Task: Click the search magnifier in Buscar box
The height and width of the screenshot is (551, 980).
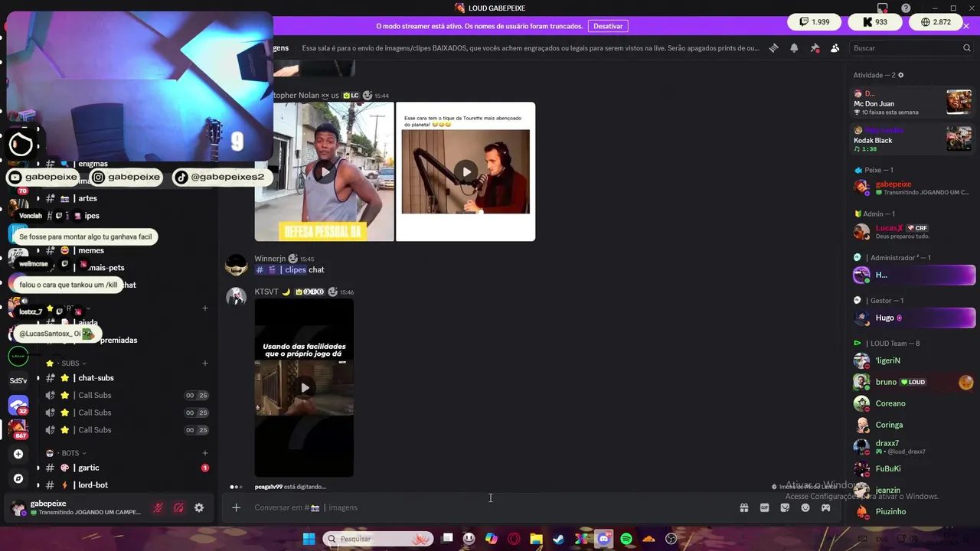Action: 967,47
